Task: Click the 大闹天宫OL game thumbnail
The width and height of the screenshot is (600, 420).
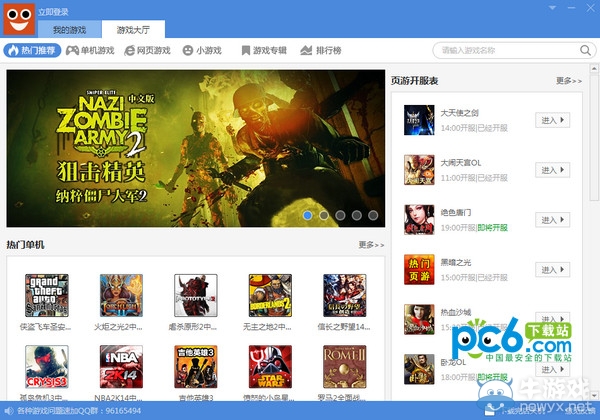Action: (419, 170)
